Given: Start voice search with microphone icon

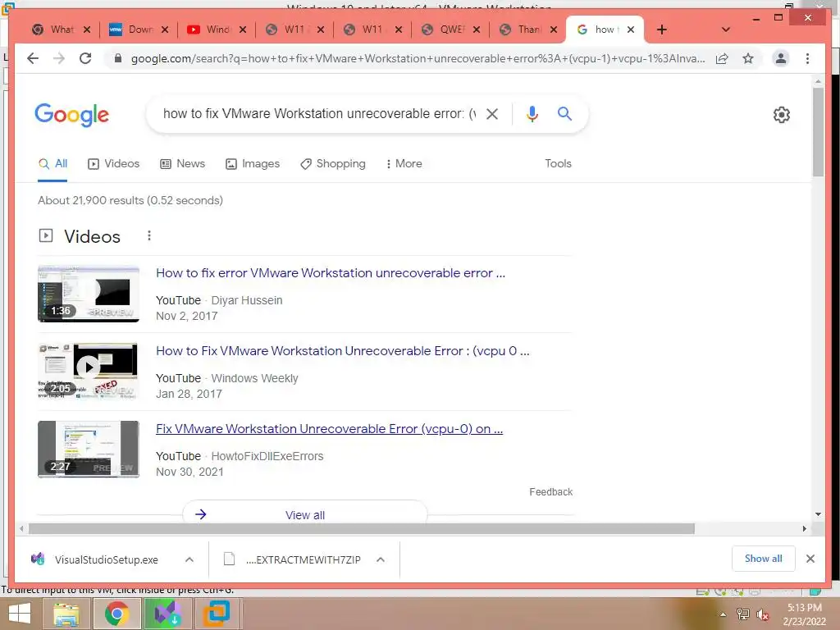Looking at the screenshot, I should pos(532,113).
